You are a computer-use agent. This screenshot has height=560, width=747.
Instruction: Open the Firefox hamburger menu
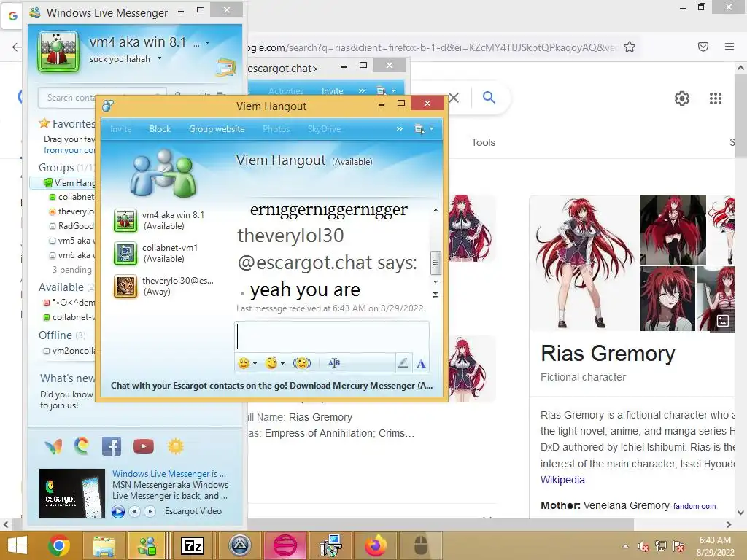pos(729,47)
